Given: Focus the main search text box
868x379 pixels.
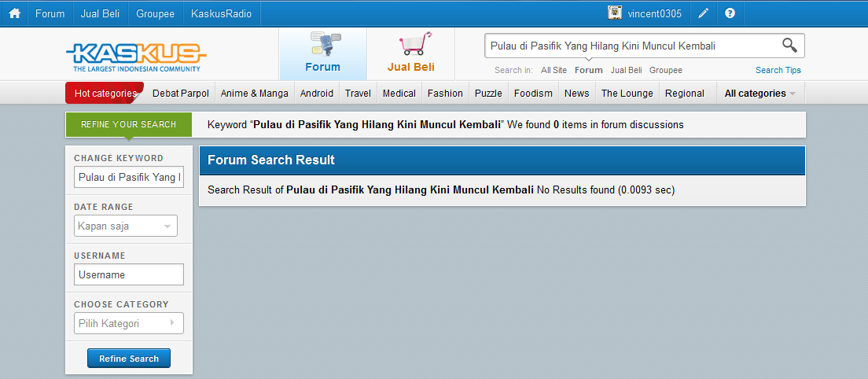Looking at the screenshot, I should coord(632,46).
